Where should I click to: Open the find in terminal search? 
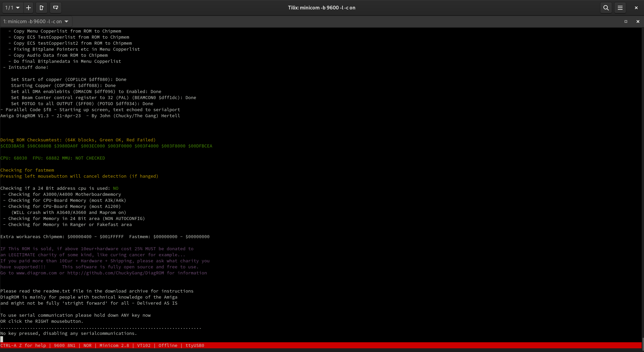(x=606, y=8)
